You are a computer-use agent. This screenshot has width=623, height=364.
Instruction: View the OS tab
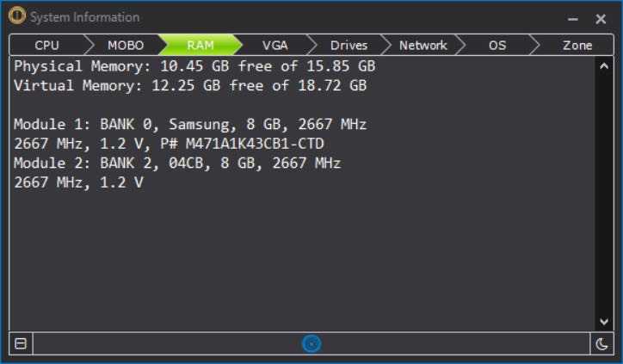[x=497, y=45]
